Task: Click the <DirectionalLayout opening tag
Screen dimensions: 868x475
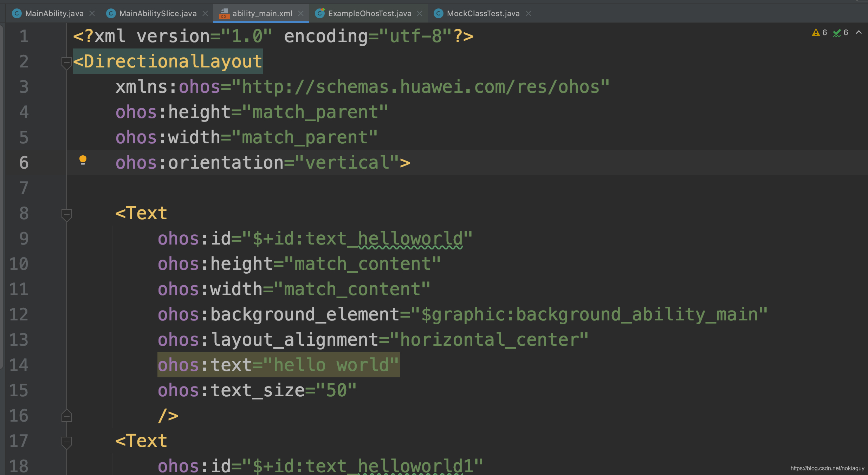Action: (x=168, y=61)
